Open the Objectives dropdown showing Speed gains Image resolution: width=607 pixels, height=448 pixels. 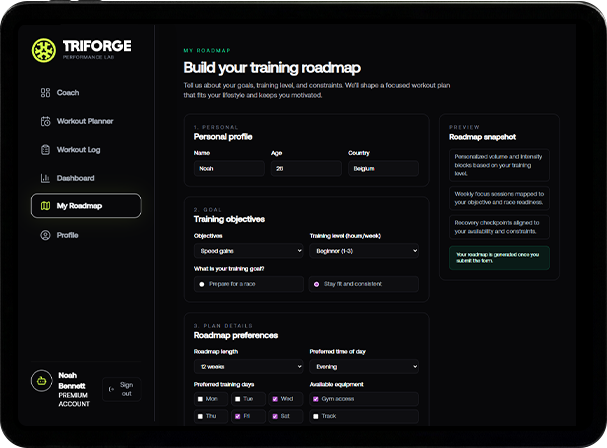click(248, 251)
